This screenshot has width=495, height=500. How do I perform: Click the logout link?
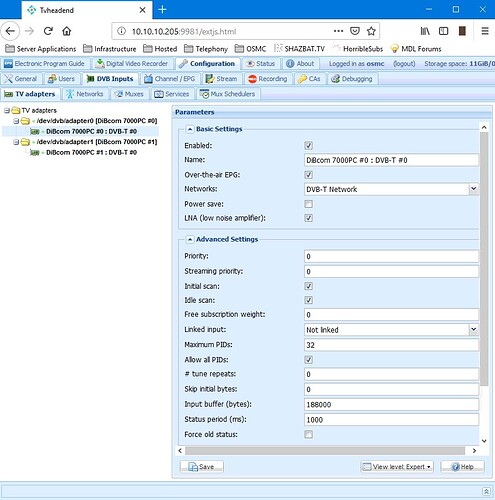(404, 64)
